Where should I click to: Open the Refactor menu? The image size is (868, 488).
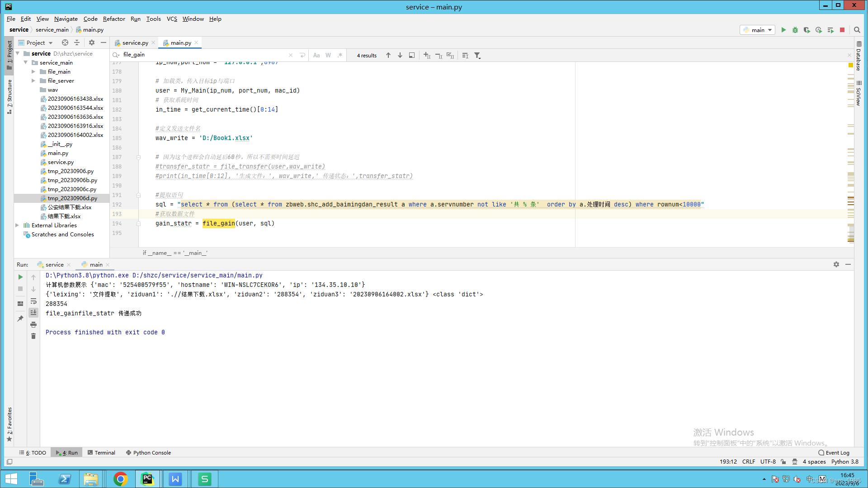(114, 19)
